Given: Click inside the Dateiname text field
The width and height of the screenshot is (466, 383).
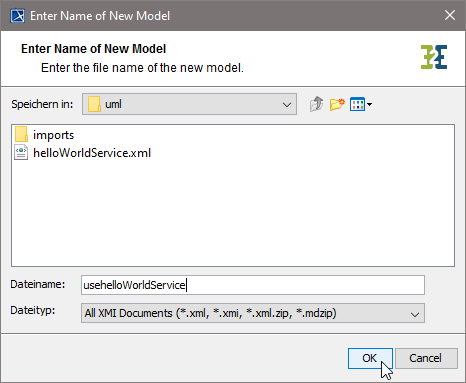Looking at the screenshot, I should [253, 285].
